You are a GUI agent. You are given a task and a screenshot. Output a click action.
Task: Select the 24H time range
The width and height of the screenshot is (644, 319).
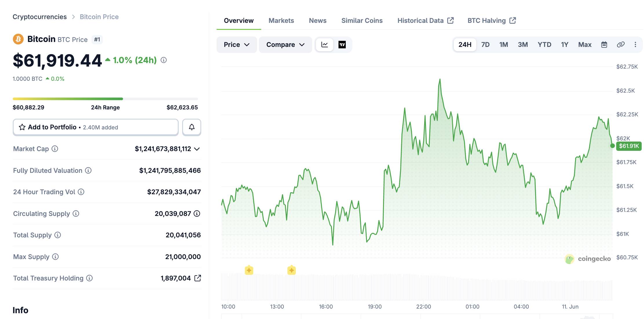pyautogui.click(x=465, y=45)
